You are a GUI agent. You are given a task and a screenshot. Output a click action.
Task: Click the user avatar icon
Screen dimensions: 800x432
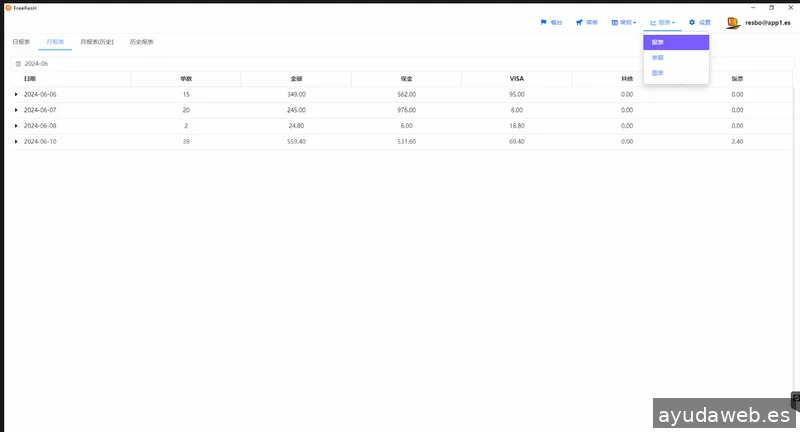733,22
